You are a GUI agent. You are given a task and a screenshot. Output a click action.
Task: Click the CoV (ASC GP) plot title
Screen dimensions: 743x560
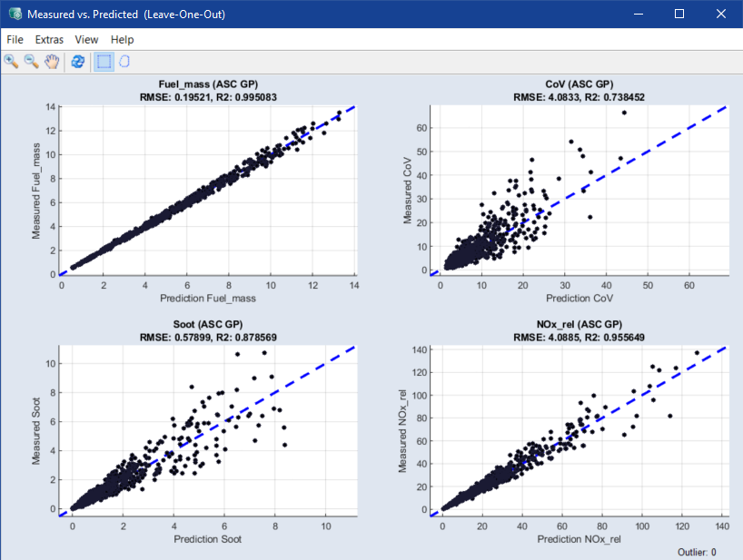tap(580, 84)
